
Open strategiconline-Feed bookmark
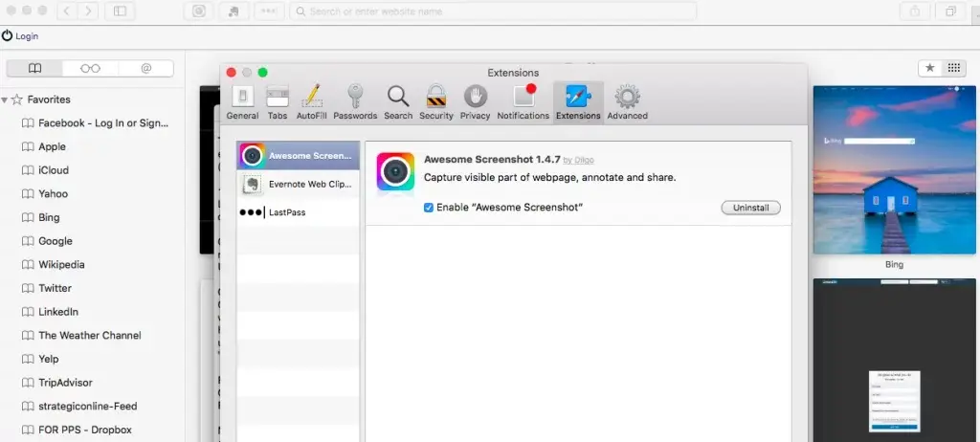coord(79,407)
